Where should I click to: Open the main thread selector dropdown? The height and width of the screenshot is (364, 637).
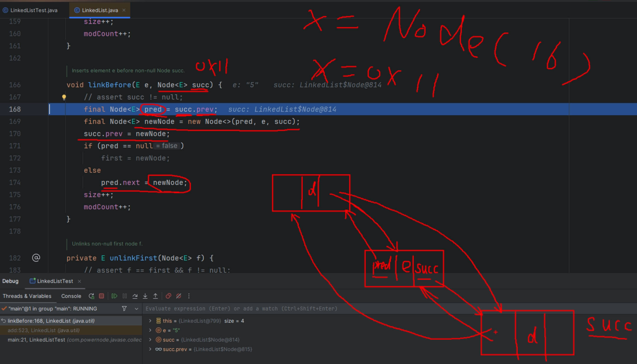(x=136, y=308)
